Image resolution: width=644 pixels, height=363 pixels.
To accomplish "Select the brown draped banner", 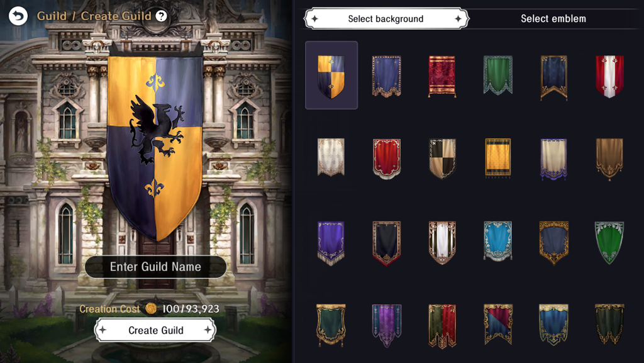I will click(609, 159).
